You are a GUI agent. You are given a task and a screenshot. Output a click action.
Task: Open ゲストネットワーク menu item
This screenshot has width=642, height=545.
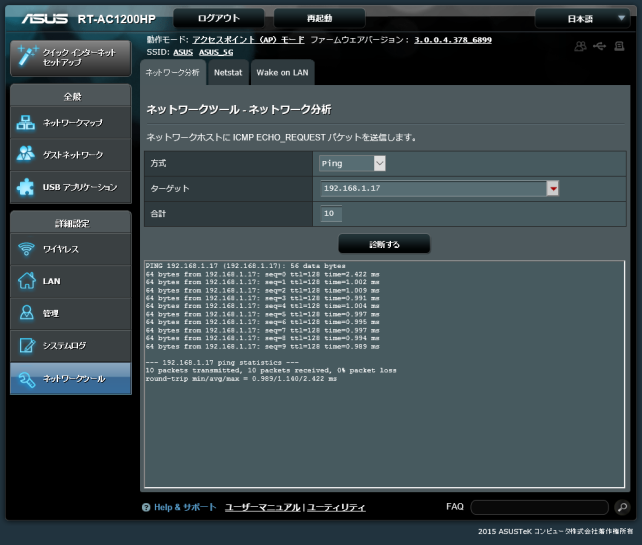(x=70, y=155)
